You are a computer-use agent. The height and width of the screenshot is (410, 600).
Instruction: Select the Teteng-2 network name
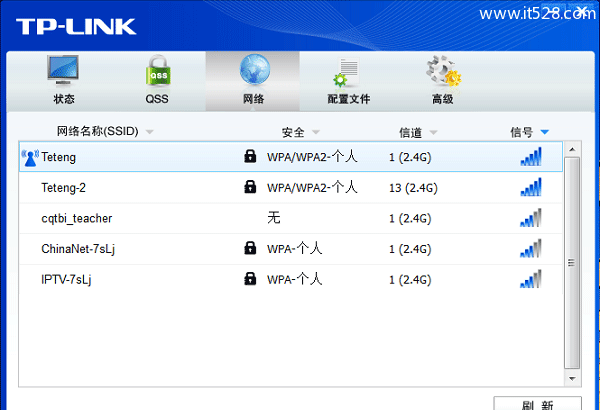coord(64,188)
